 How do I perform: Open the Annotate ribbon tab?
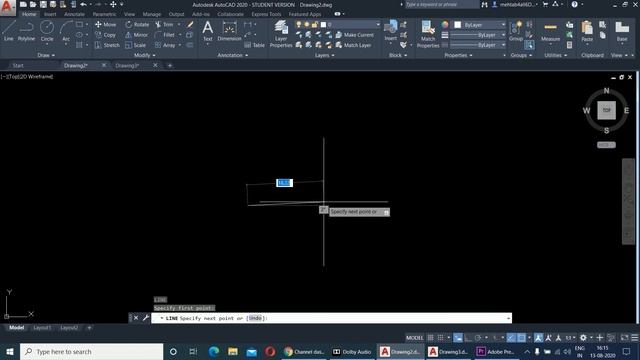pos(74,14)
